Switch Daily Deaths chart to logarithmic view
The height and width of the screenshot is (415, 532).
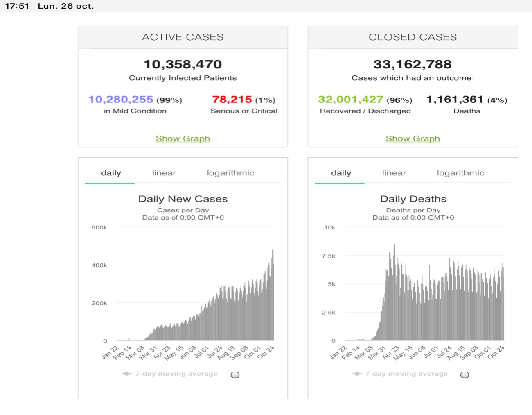click(x=460, y=173)
